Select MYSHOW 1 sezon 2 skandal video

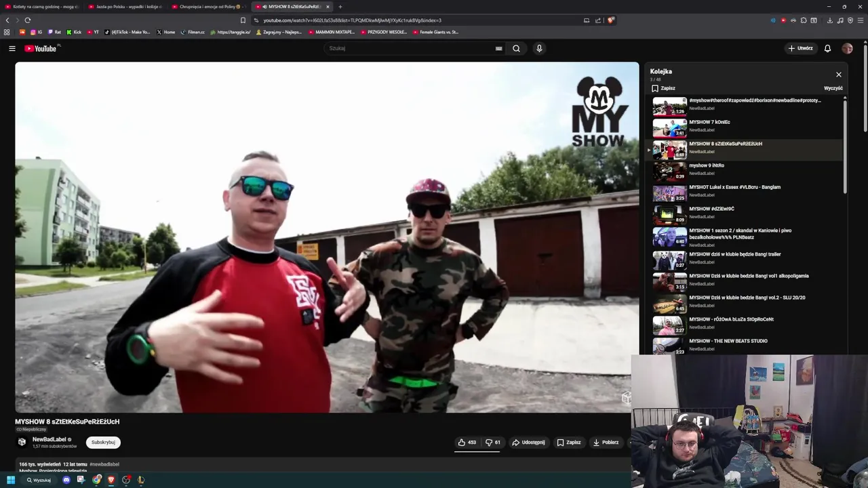coord(746,236)
